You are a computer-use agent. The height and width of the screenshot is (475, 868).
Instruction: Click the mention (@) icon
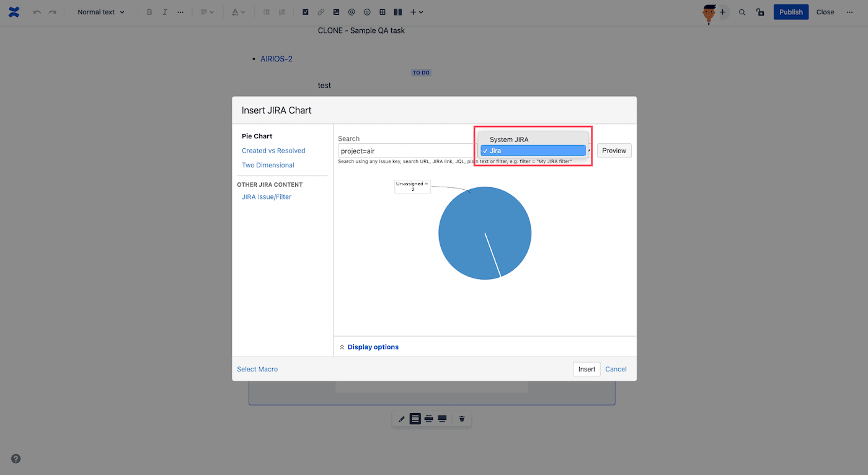click(352, 12)
